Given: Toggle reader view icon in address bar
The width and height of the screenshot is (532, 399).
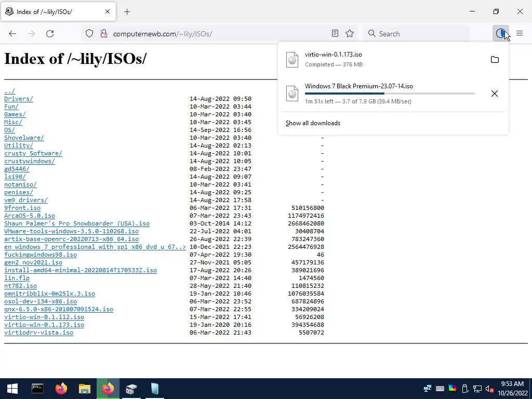Looking at the screenshot, I should coord(335,34).
